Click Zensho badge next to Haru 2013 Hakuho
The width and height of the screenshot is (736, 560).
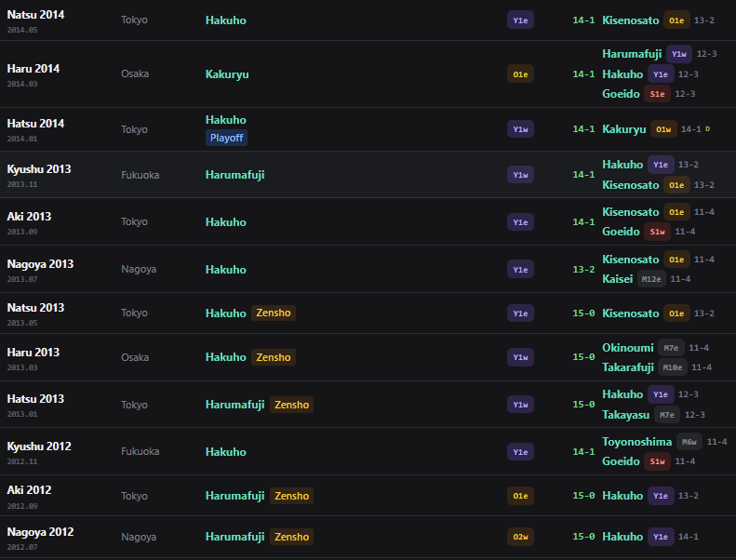click(274, 357)
